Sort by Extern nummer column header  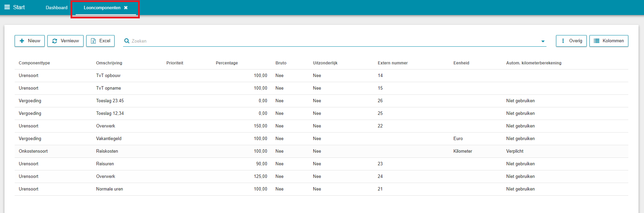point(392,63)
